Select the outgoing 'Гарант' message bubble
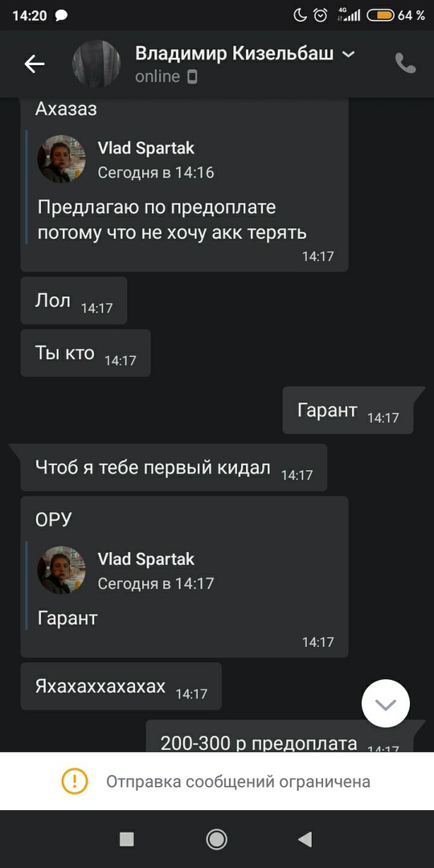The image size is (434, 868). point(348,410)
